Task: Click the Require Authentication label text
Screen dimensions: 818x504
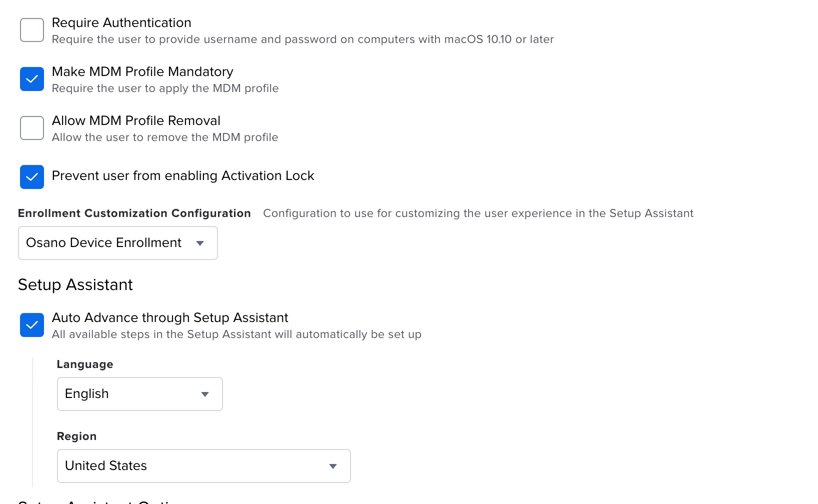Action: point(121,23)
